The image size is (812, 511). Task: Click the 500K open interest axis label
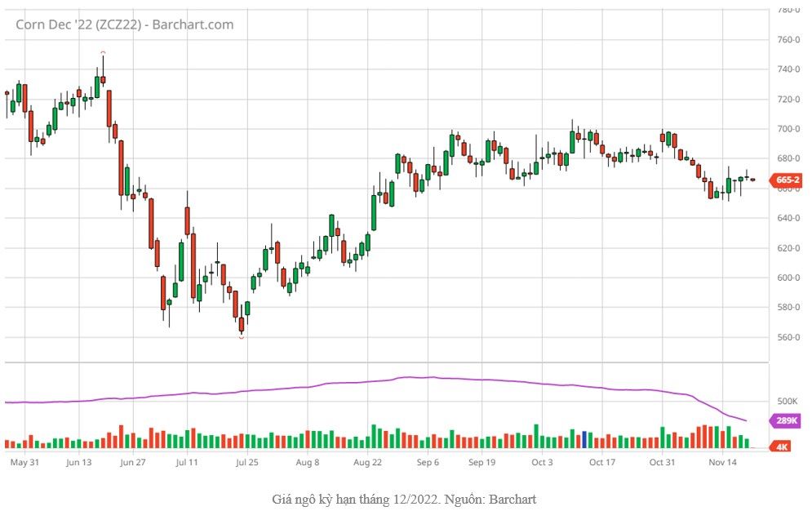tap(788, 402)
